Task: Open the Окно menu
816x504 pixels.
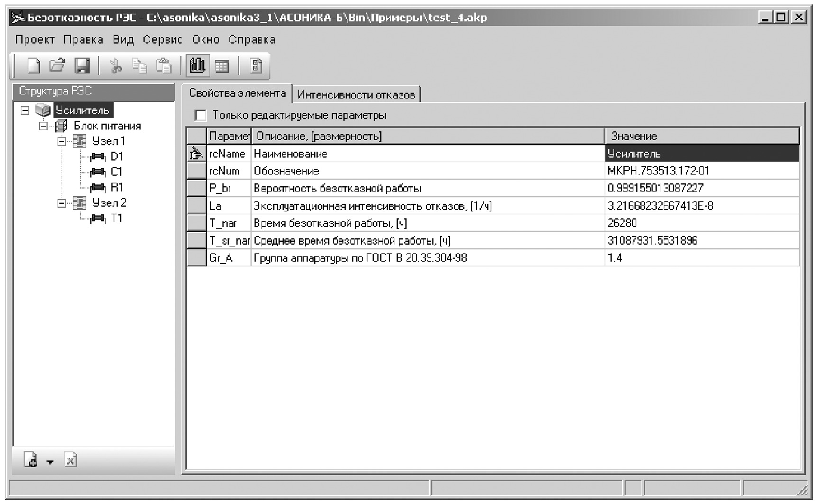Action: [x=205, y=39]
